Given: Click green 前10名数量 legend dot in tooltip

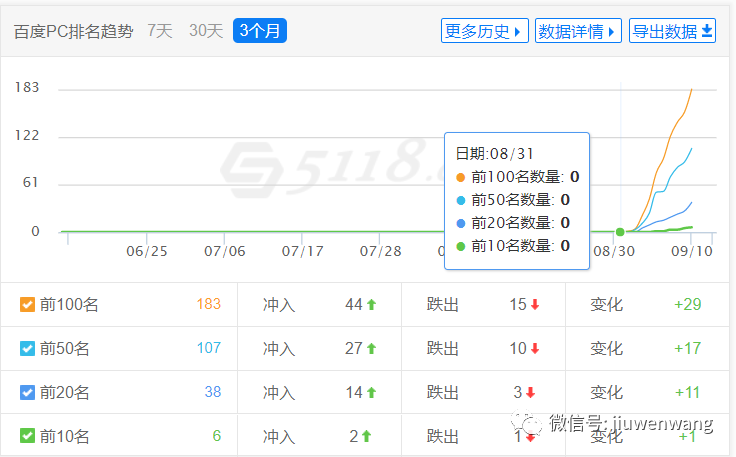Looking at the screenshot, I should point(460,246).
